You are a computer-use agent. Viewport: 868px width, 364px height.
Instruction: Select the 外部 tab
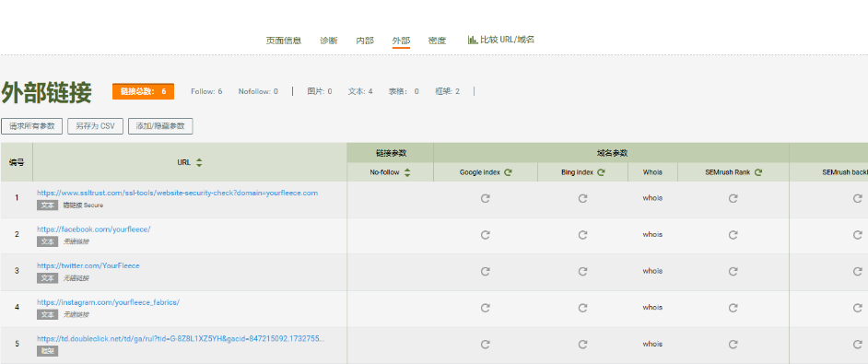pyautogui.click(x=401, y=41)
